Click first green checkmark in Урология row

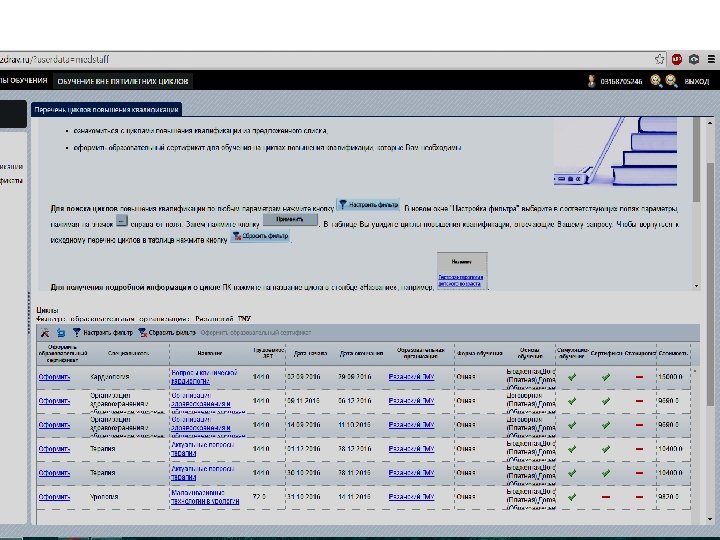[572, 497]
